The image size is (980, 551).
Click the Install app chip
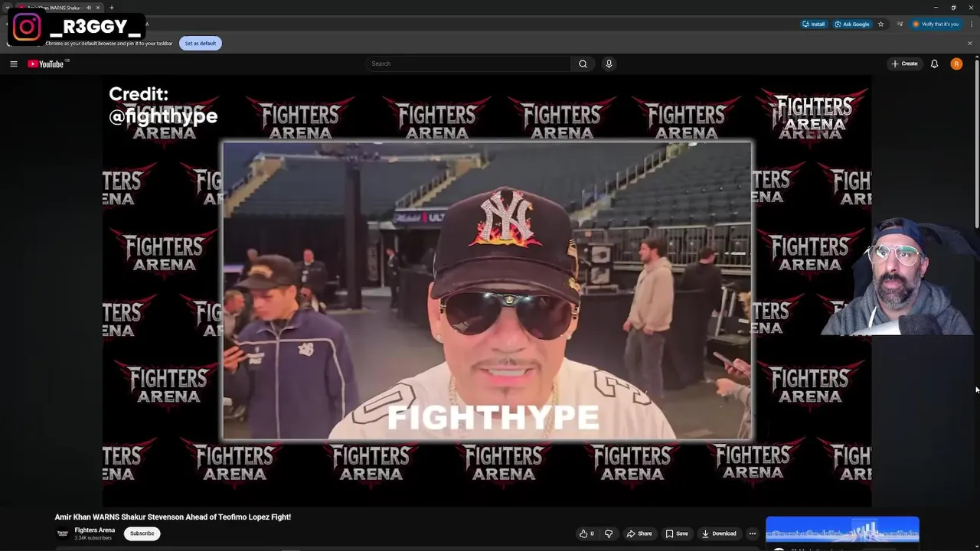[814, 24]
